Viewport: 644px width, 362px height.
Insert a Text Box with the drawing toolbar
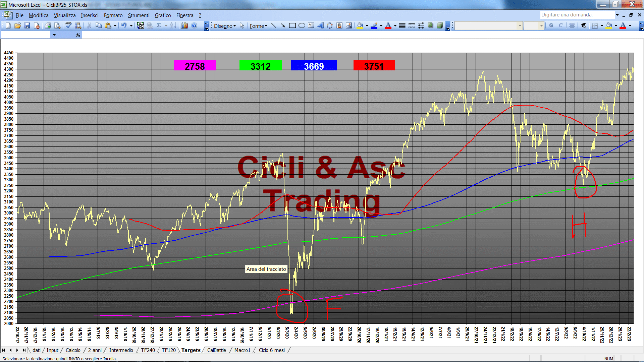tap(311, 25)
